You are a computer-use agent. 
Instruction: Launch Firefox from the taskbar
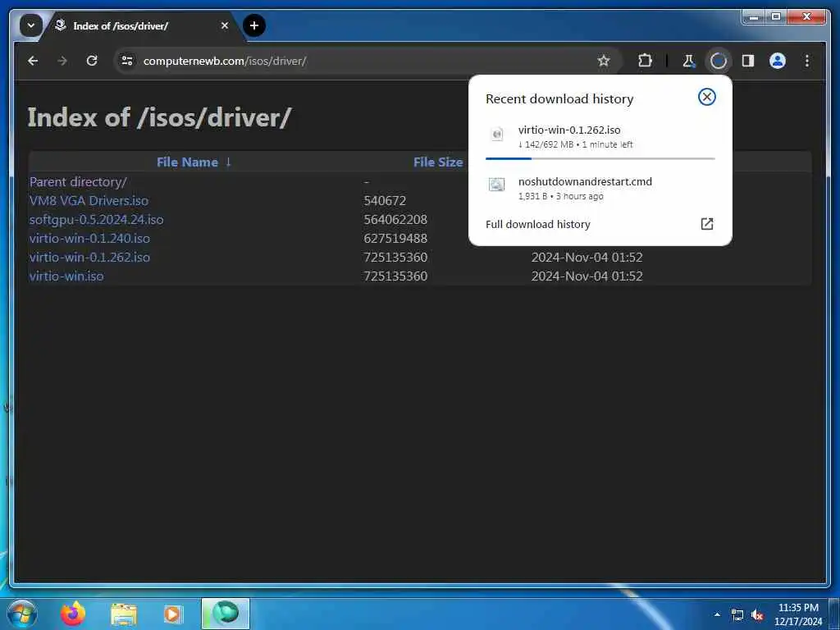click(73, 614)
